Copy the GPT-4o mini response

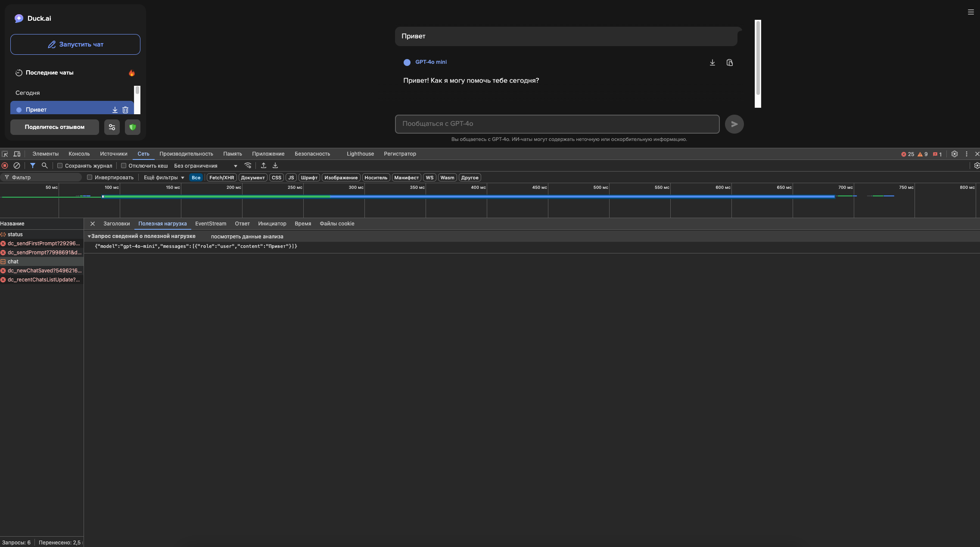pos(730,63)
